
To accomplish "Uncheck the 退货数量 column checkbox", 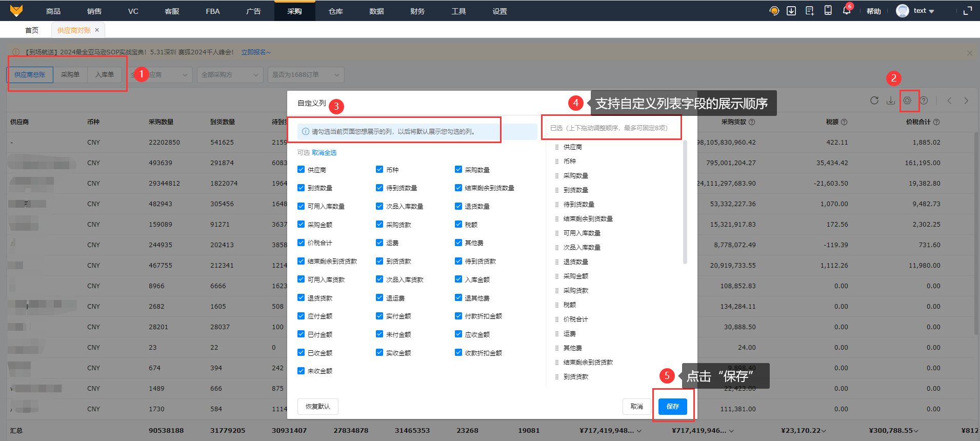I will click(458, 206).
